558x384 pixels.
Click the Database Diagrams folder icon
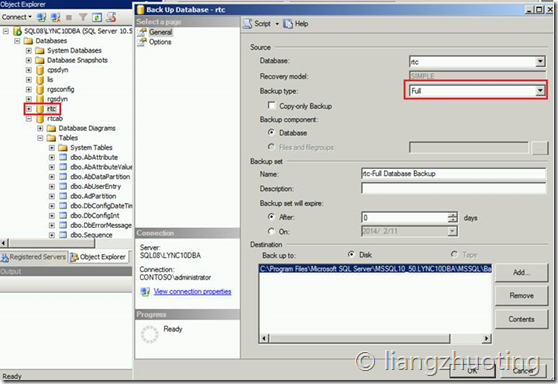51,128
